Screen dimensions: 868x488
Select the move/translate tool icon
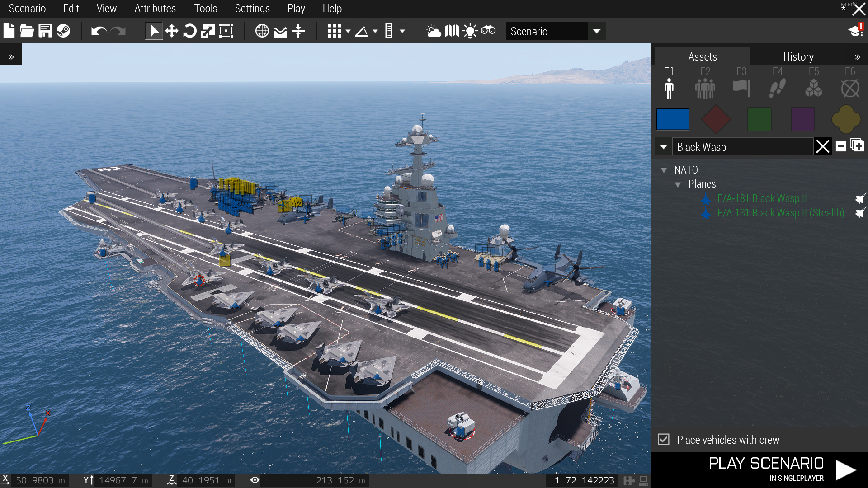pyautogui.click(x=172, y=32)
